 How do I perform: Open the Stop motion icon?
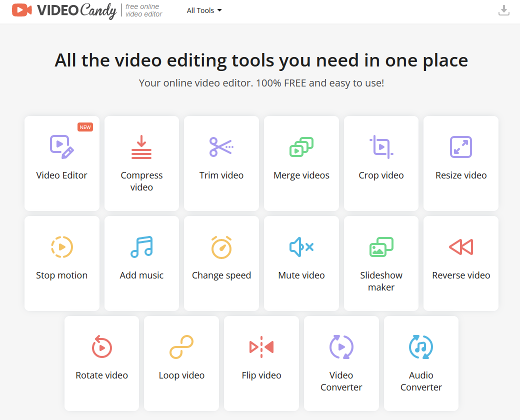[x=61, y=247]
